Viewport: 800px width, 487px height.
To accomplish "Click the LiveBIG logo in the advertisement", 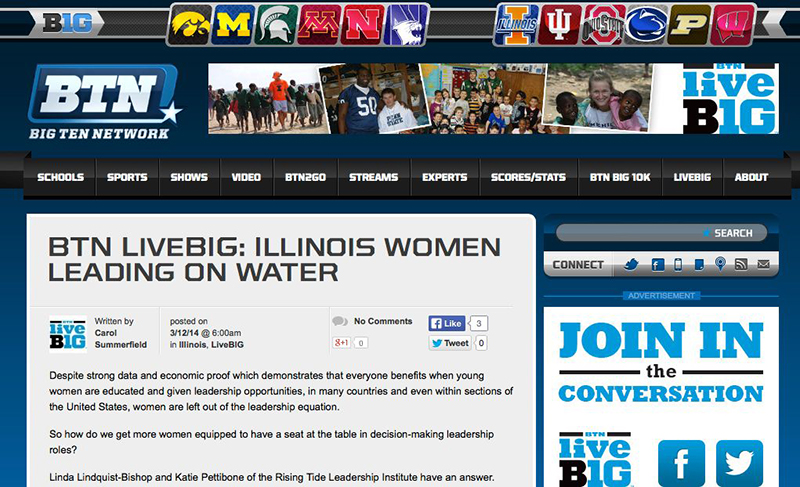I will click(595, 459).
